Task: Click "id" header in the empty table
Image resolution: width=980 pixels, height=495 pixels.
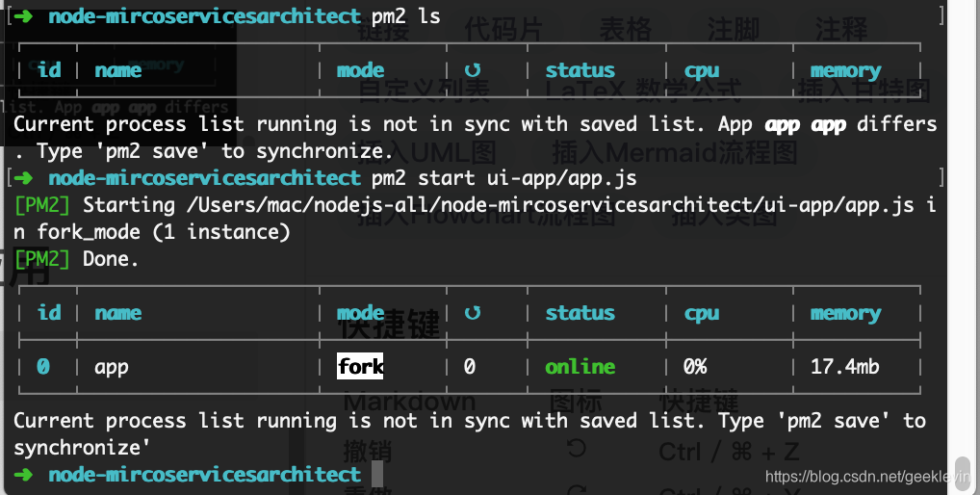Action: (x=49, y=70)
